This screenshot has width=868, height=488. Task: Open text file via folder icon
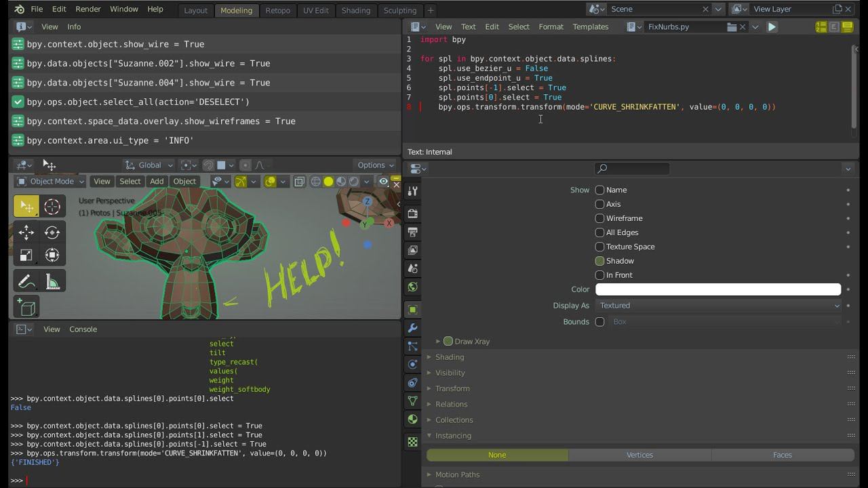[732, 27]
